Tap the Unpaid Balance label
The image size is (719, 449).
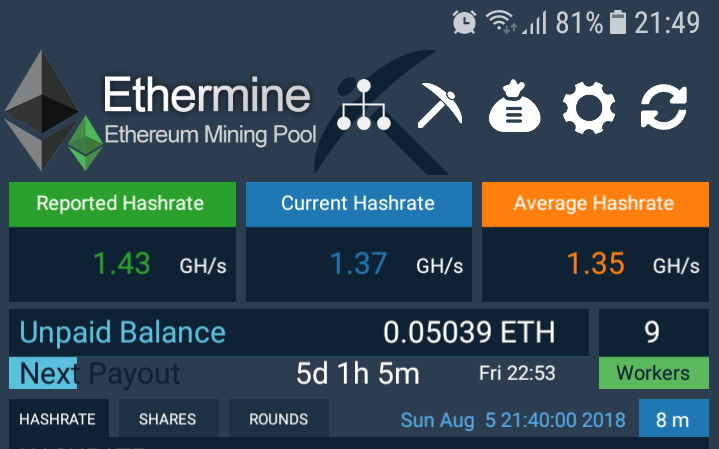tap(122, 333)
